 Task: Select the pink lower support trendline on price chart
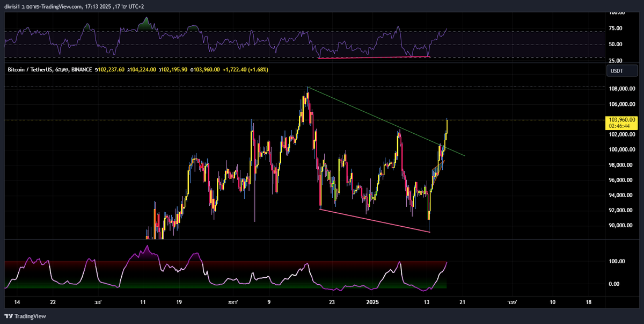[x=374, y=220]
